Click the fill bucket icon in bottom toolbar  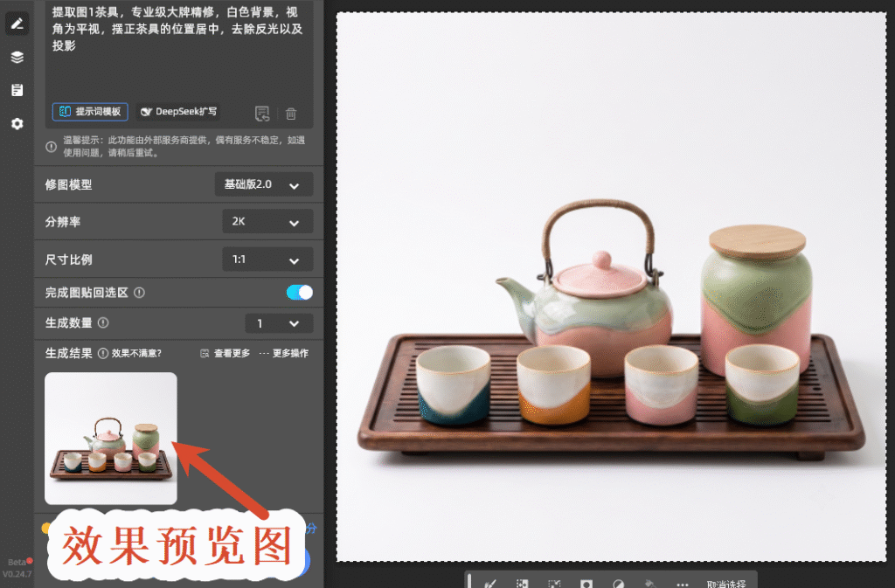point(650,584)
